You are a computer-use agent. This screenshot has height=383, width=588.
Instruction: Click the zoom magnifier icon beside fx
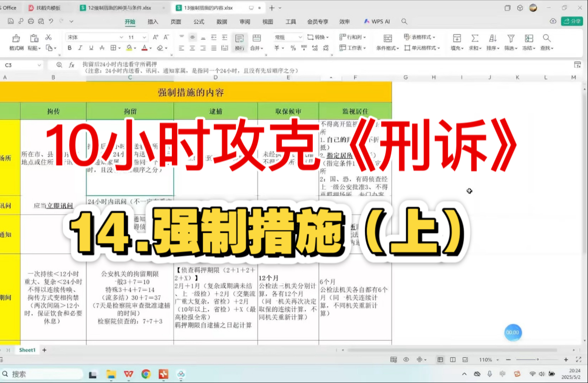coord(59,65)
